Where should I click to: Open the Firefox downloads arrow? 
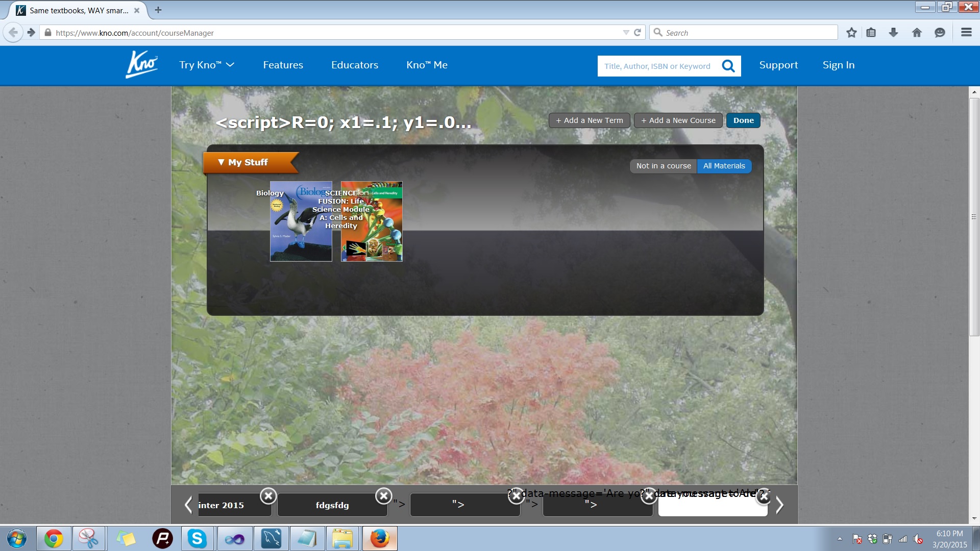[893, 33]
